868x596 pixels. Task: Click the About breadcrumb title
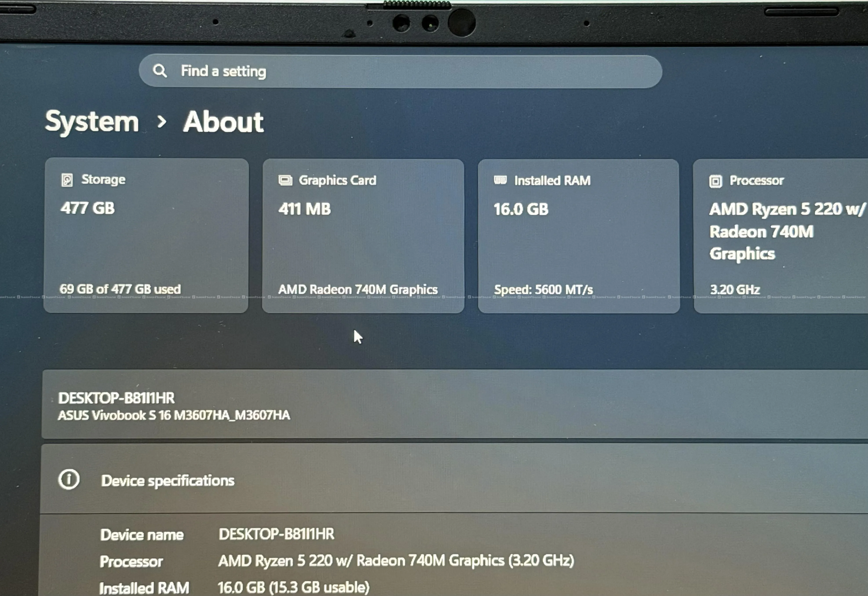[x=223, y=122]
